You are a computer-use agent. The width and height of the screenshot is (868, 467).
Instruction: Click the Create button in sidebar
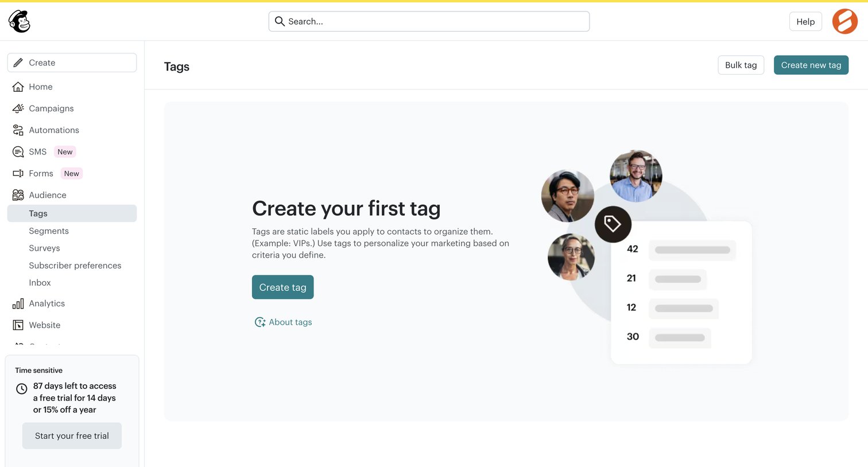click(x=72, y=63)
